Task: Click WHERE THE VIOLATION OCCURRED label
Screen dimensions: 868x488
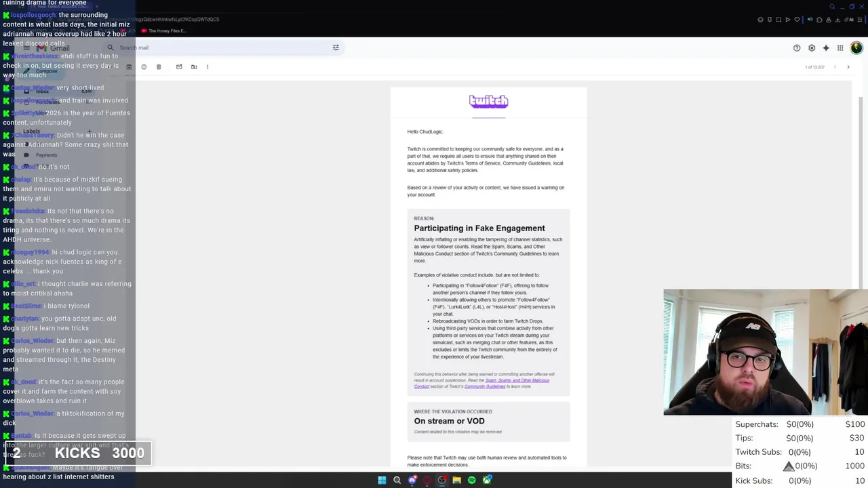Action: (453, 411)
